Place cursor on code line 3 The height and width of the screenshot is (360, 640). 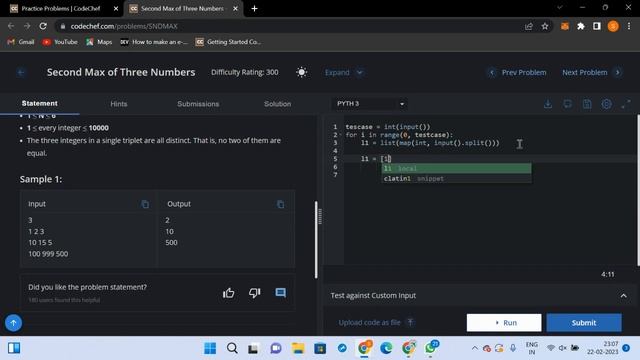point(430,143)
